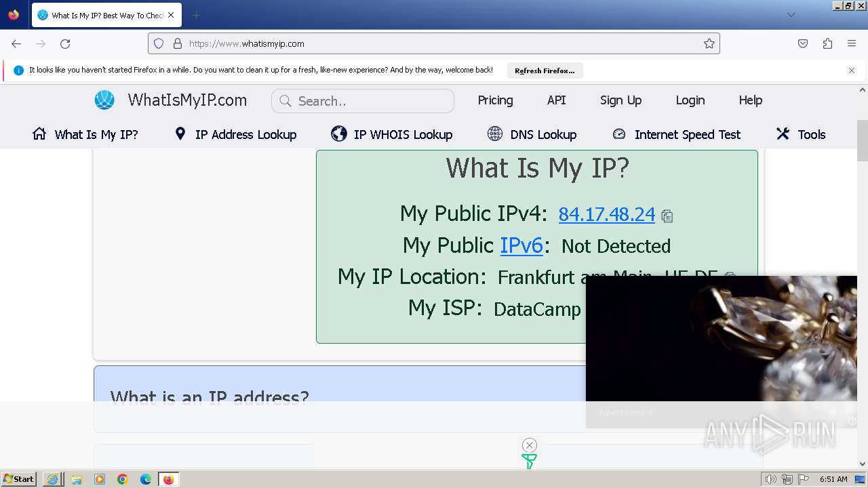This screenshot has width=868, height=488.
Task: Click the site Search field
Action: [x=363, y=101]
